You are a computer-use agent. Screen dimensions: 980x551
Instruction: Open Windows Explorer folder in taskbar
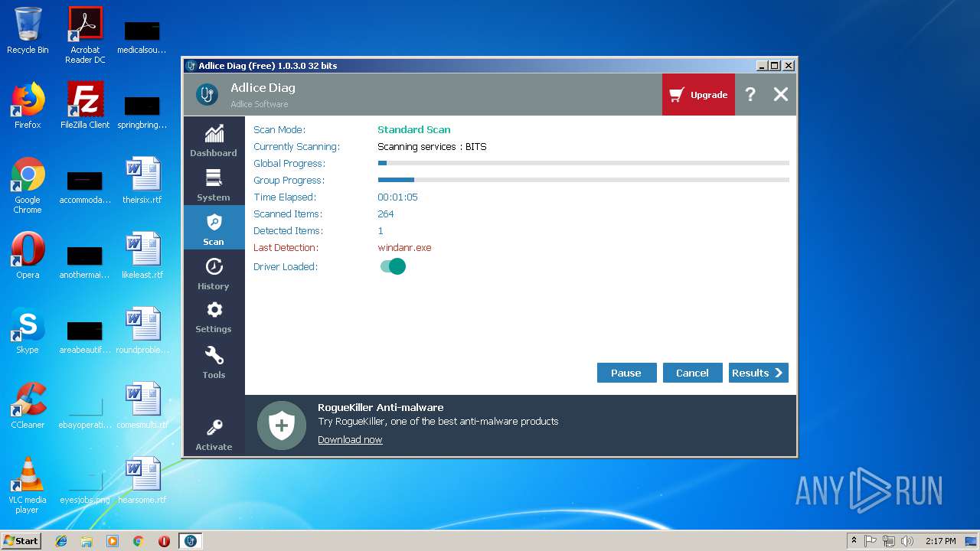(x=87, y=541)
